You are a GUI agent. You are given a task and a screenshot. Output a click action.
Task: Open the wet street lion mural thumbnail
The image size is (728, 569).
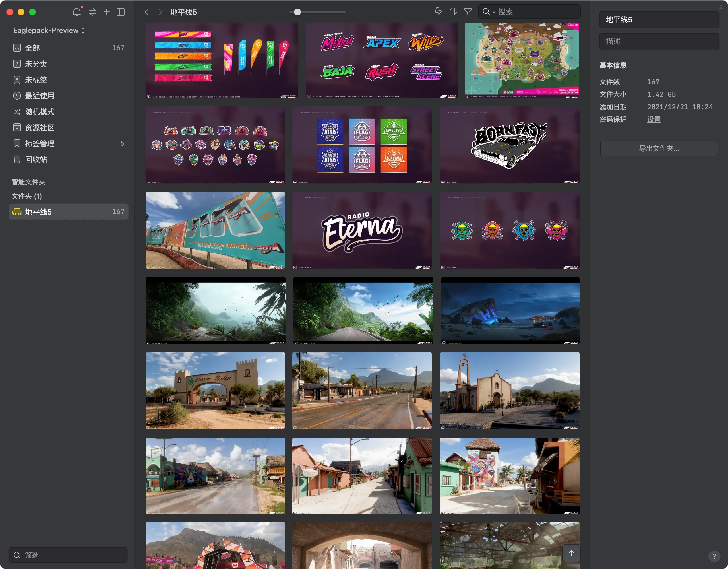215,476
